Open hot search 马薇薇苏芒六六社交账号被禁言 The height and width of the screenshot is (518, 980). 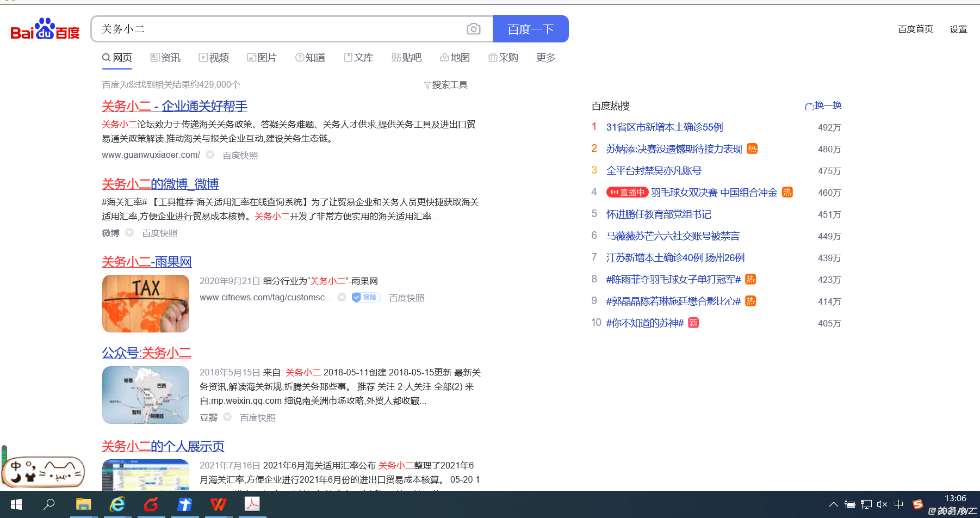[673, 236]
